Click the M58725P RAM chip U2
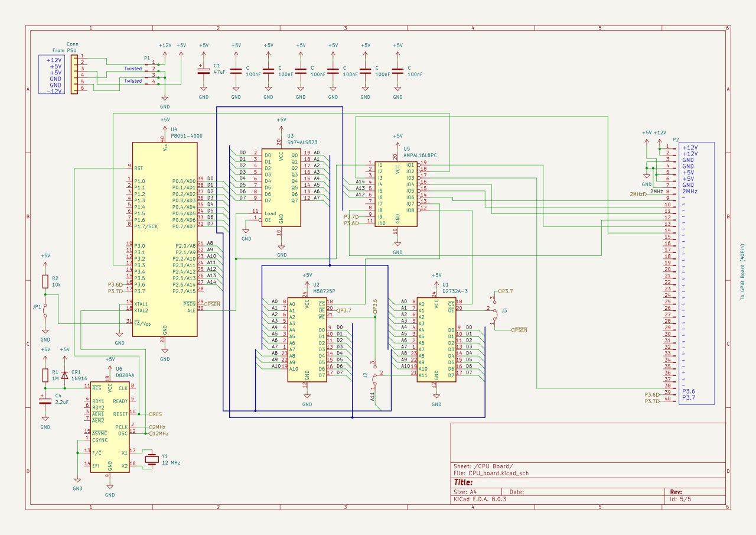 tap(307, 340)
